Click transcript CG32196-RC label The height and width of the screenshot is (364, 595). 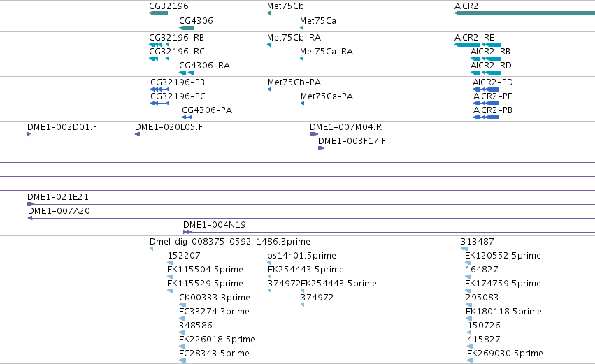click(177, 52)
